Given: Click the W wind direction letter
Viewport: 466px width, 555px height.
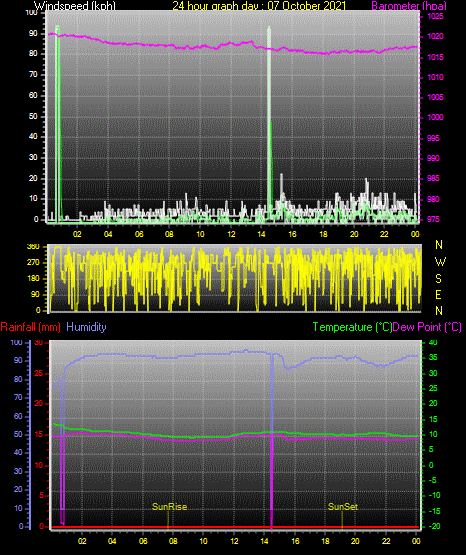Looking at the screenshot, I should pyautogui.click(x=440, y=262).
